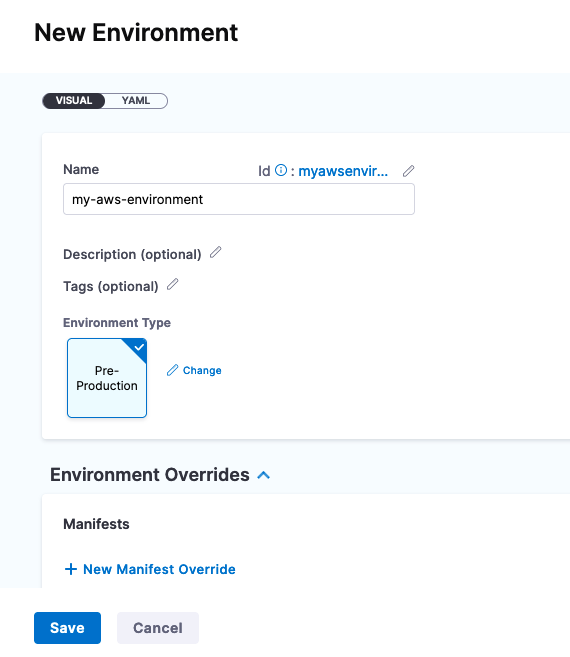Expand the Tags (optional) field label

coord(111,286)
